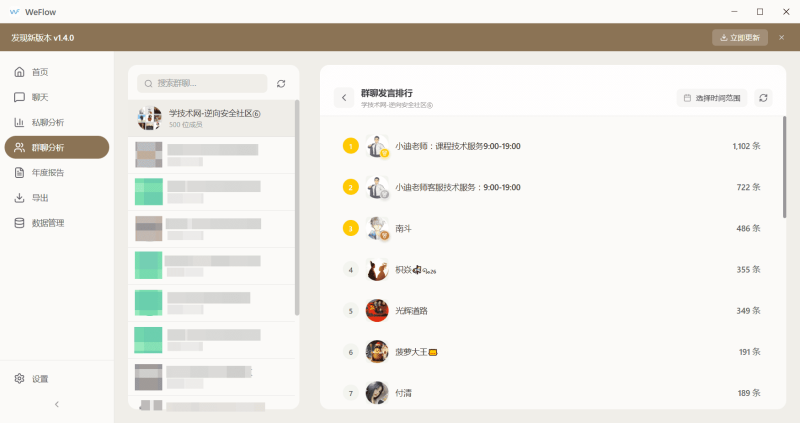
Task: Collapse the left sidebar with the bottom chevron
Action: click(57, 404)
